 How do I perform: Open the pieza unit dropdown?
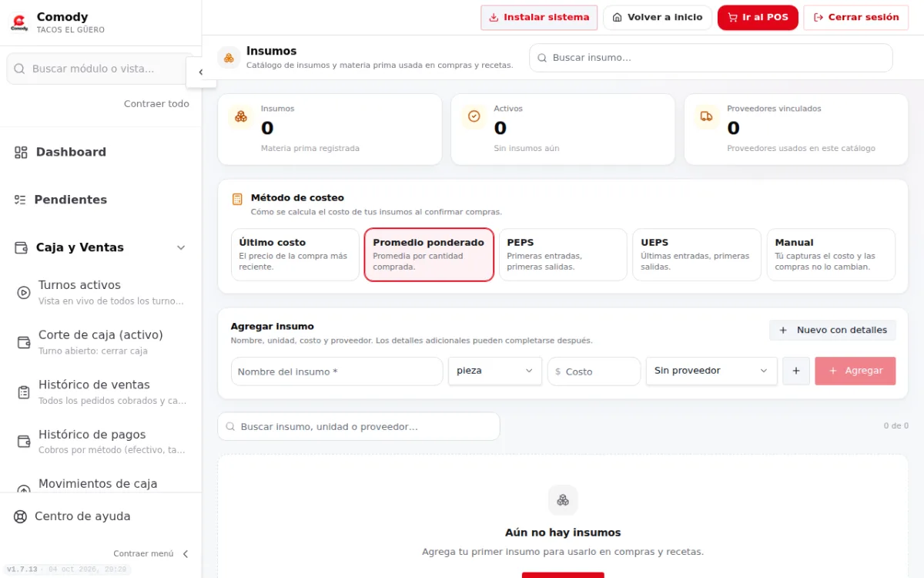click(x=495, y=371)
